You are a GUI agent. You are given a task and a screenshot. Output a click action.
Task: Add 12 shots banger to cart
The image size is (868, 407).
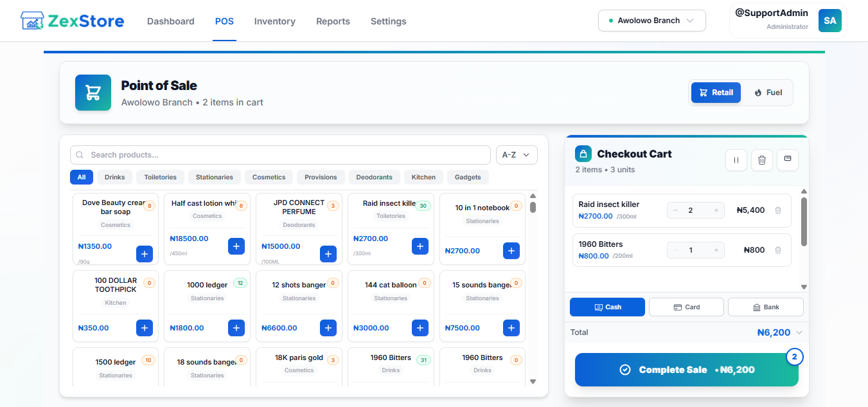328,328
